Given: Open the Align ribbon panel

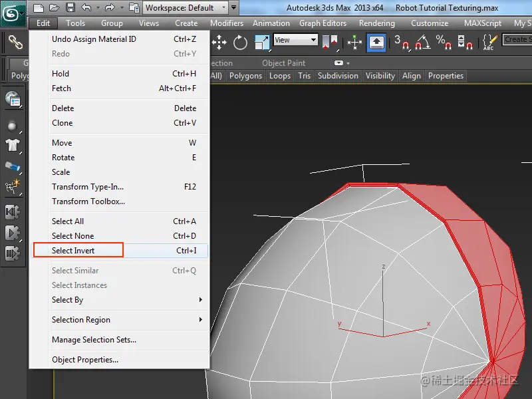Looking at the screenshot, I should pyautogui.click(x=411, y=76).
